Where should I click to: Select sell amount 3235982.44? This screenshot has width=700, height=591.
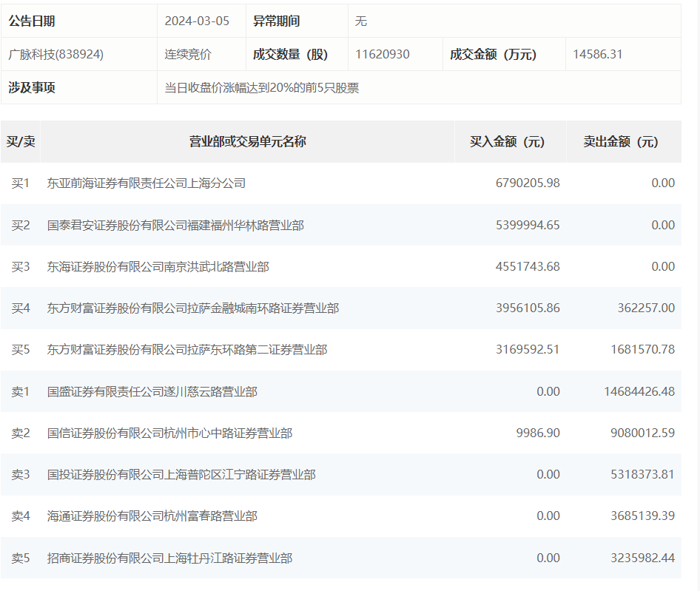click(643, 558)
